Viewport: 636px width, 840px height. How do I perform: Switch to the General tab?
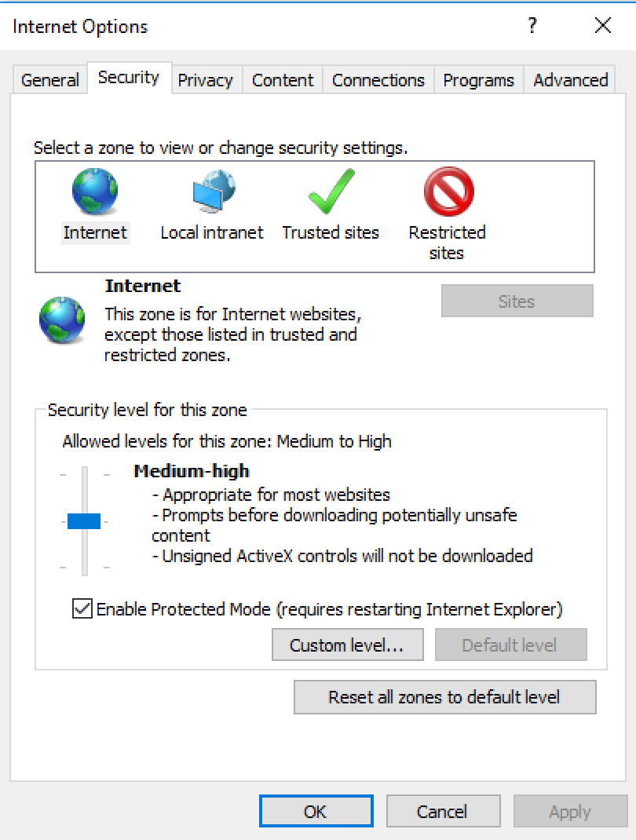(x=50, y=80)
